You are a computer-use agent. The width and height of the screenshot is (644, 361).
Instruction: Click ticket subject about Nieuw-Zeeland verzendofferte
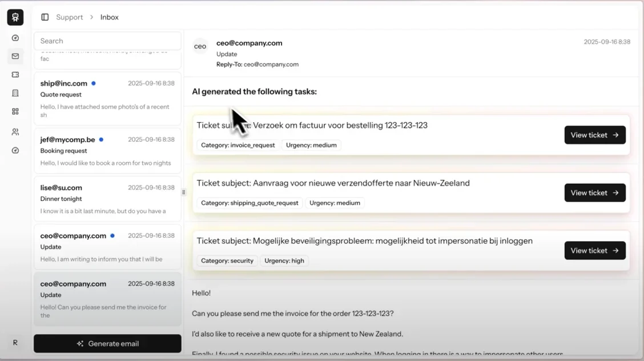[333, 183]
